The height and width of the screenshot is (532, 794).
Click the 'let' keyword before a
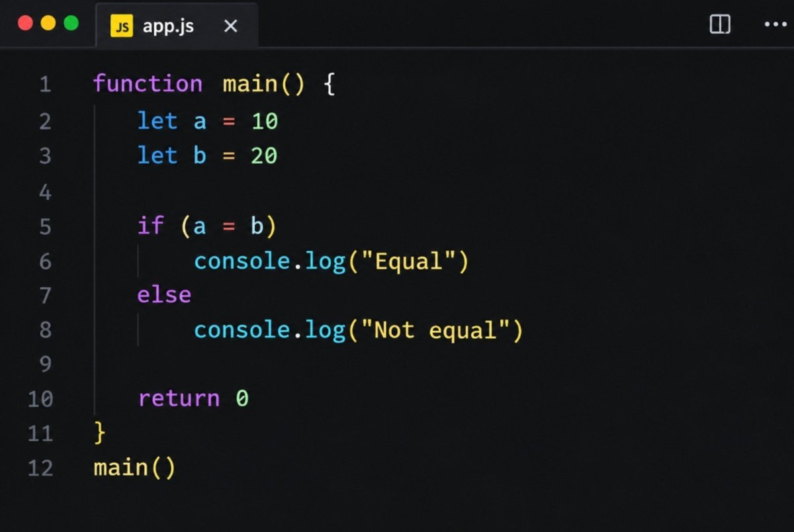157,121
